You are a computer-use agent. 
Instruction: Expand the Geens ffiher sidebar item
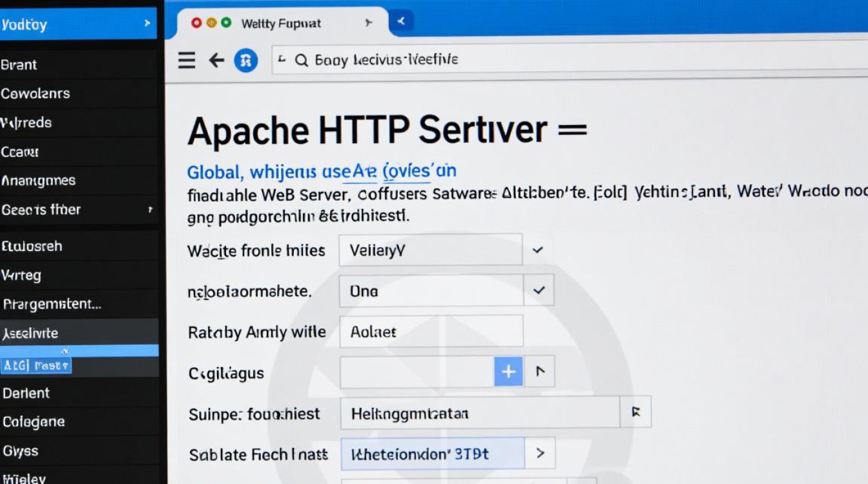click(150, 210)
